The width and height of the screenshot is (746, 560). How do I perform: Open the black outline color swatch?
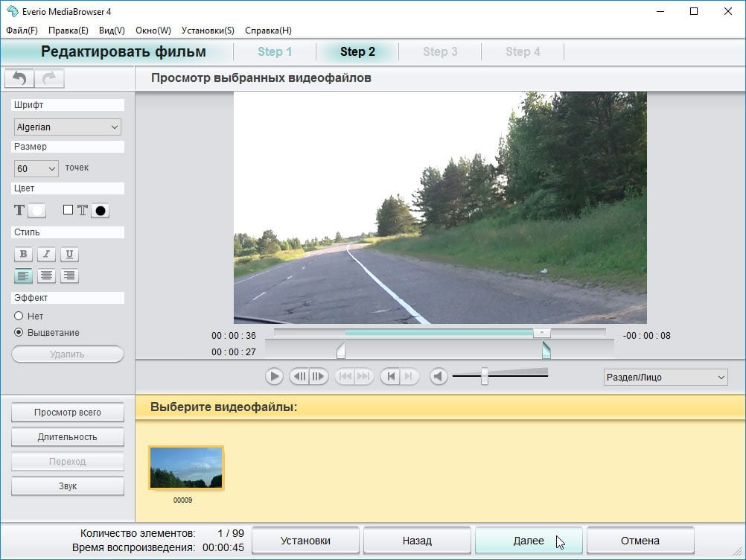pyautogui.click(x=101, y=210)
